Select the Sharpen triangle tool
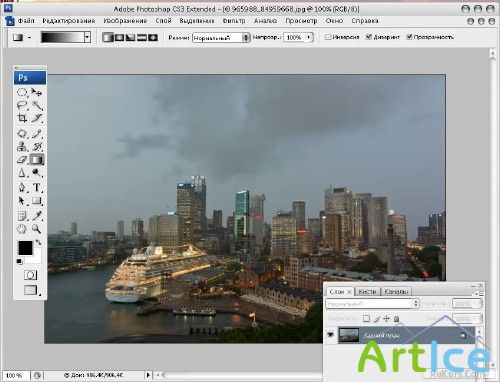Viewport: 500px width, 382px height. 22,173
